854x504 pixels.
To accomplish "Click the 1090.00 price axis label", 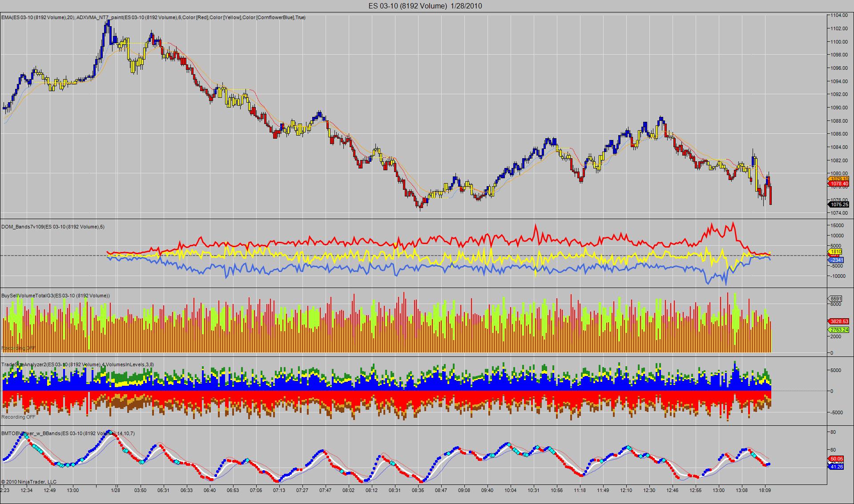I will coord(838,108).
